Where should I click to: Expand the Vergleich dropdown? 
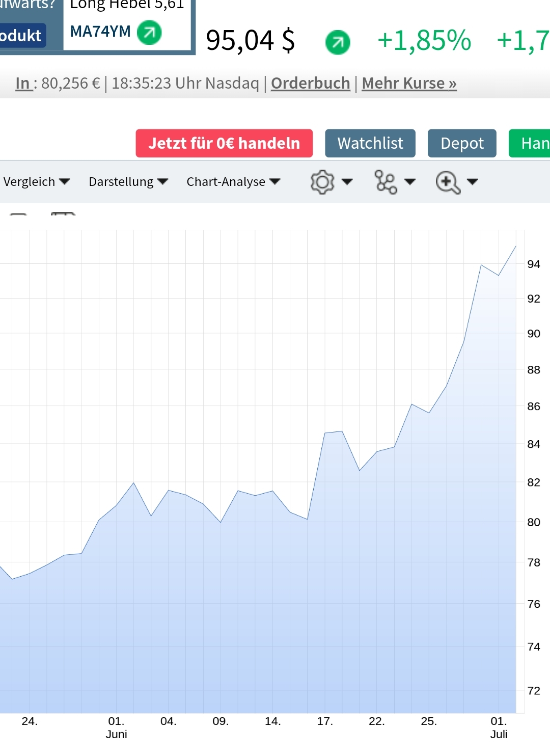(x=36, y=182)
